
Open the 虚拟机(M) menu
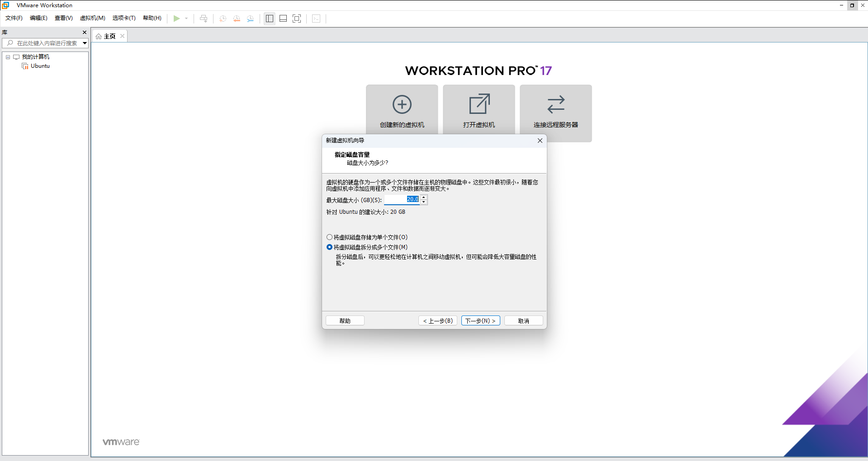[x=92, y=18]
